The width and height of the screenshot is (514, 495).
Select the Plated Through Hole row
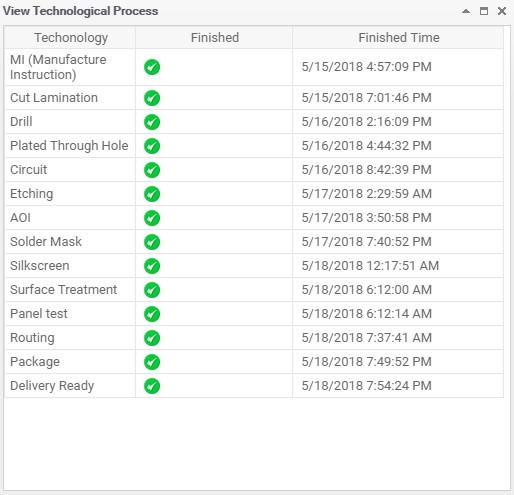tap(254, 146)
